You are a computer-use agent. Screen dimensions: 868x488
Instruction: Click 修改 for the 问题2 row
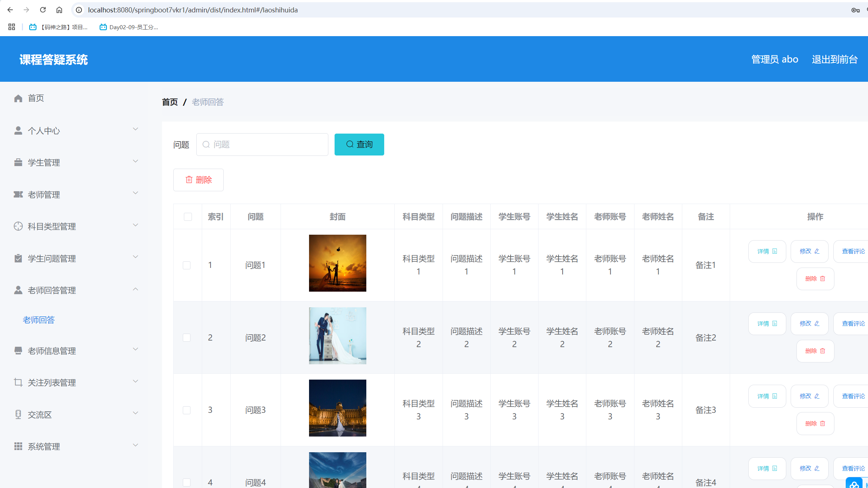[810, 324]
